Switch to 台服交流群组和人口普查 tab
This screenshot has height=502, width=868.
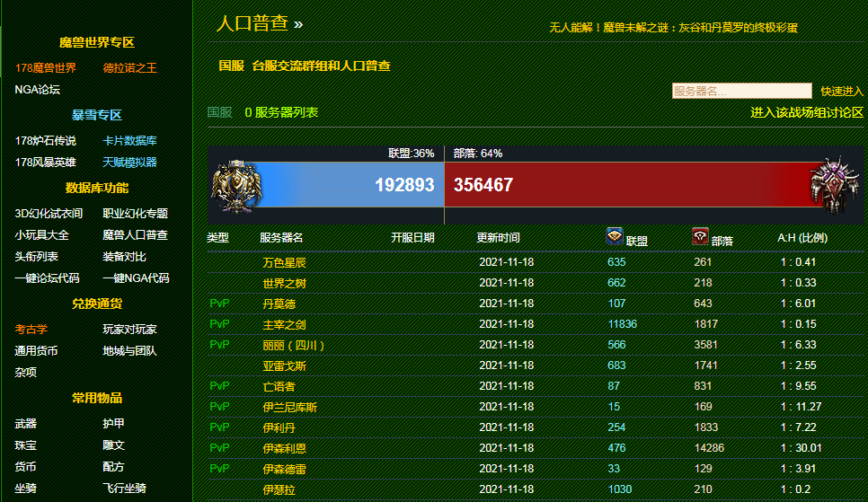click(321, 66)
